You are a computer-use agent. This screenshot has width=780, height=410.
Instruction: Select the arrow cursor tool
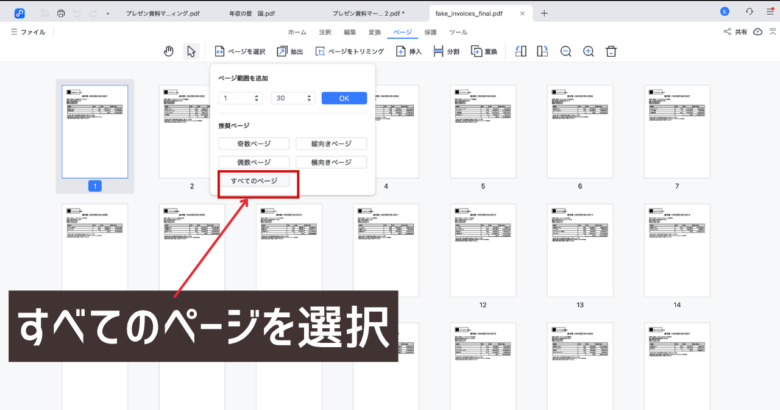click(x=191, y=51)
